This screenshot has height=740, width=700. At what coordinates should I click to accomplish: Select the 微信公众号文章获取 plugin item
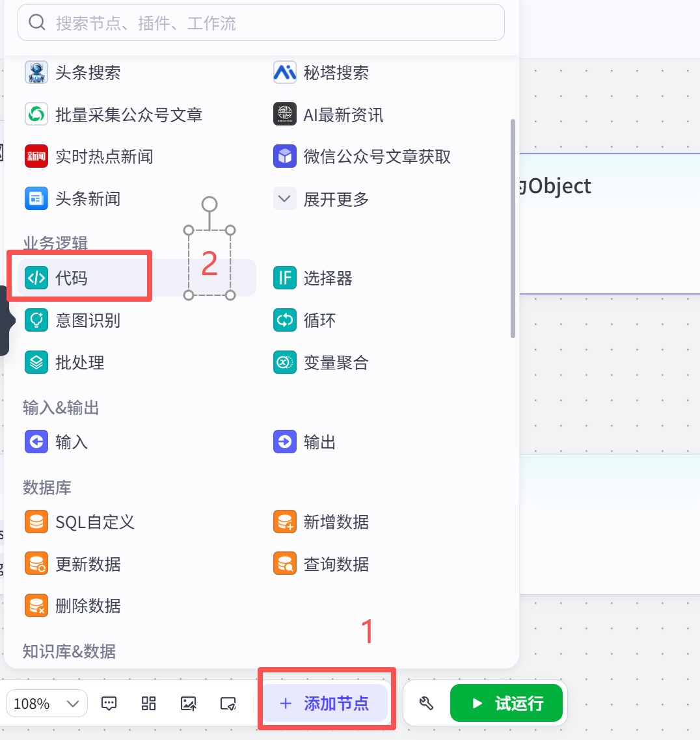(x=376, y=157)
